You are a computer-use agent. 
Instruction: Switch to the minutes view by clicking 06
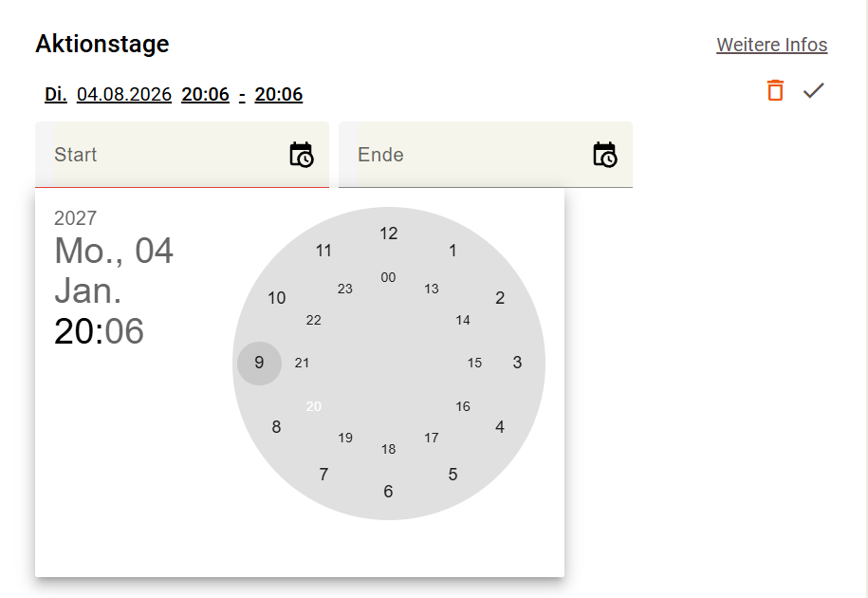pos(124,331)
